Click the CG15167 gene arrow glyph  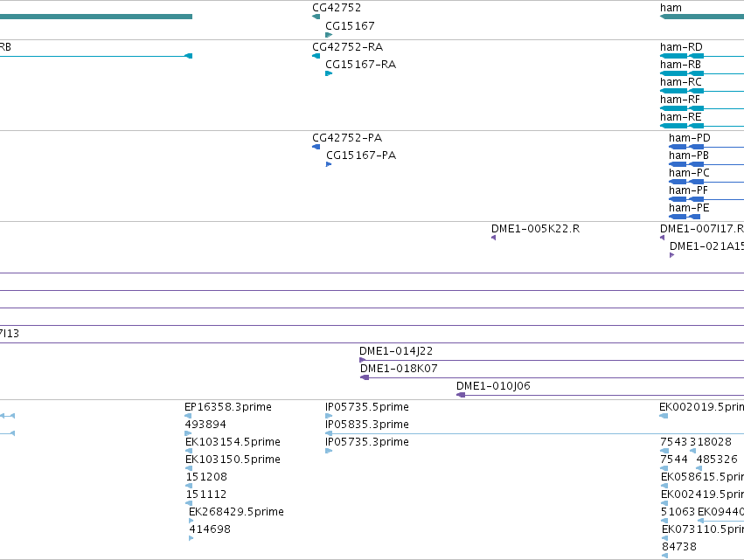coord(329,35)
